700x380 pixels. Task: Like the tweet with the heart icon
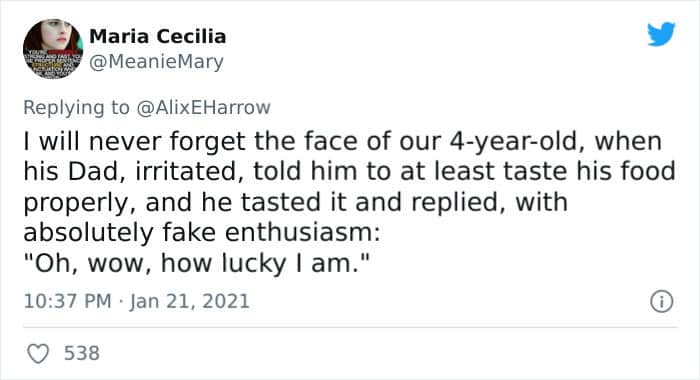click(38, 354)
